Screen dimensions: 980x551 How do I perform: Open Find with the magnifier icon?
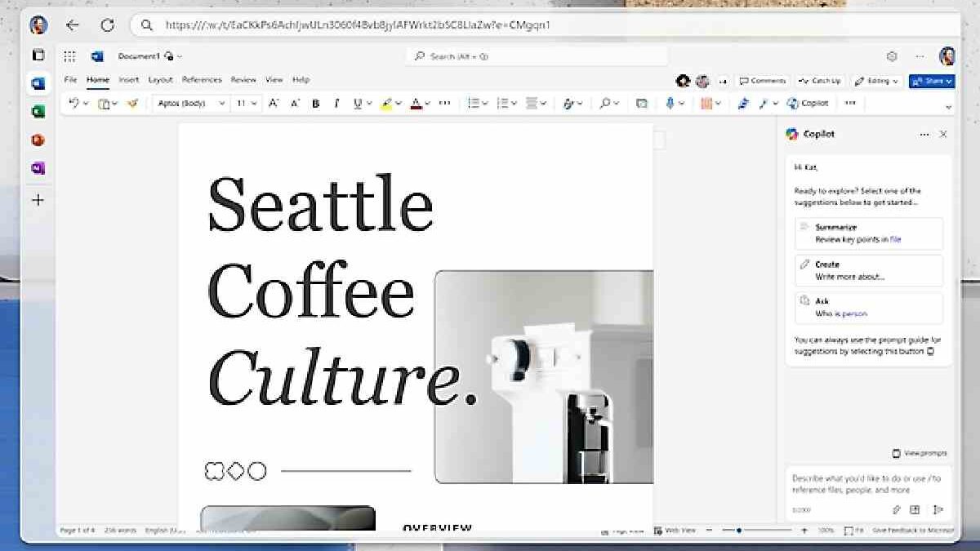605,104
